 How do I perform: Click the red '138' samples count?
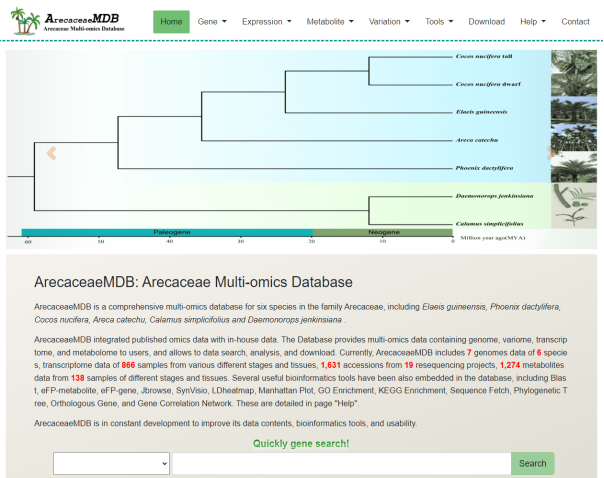[77, 378]
